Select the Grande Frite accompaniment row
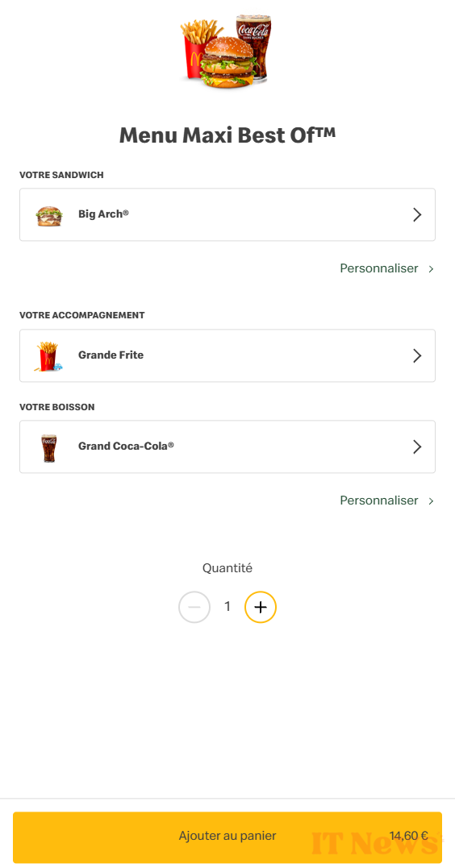This screenshot has width=455, height=868. pyautogui.click(x=227, y=356)
